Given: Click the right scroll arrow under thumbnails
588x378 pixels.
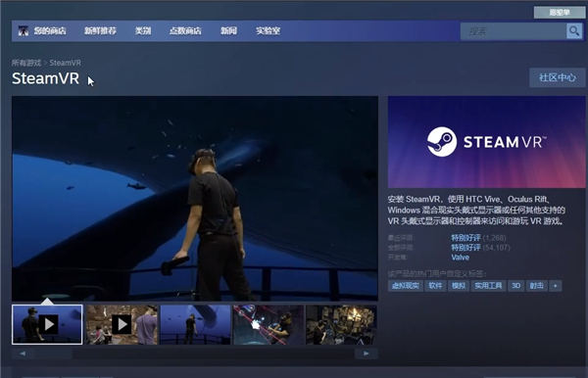Looking at the screenshot, I should click(367, 354).
